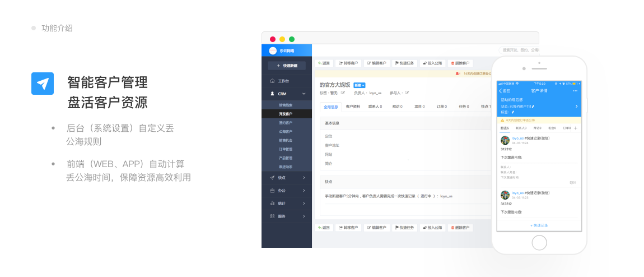Select 销售机会 in the CRM submenu
644x277 pixels.
[x=286, y=141]
